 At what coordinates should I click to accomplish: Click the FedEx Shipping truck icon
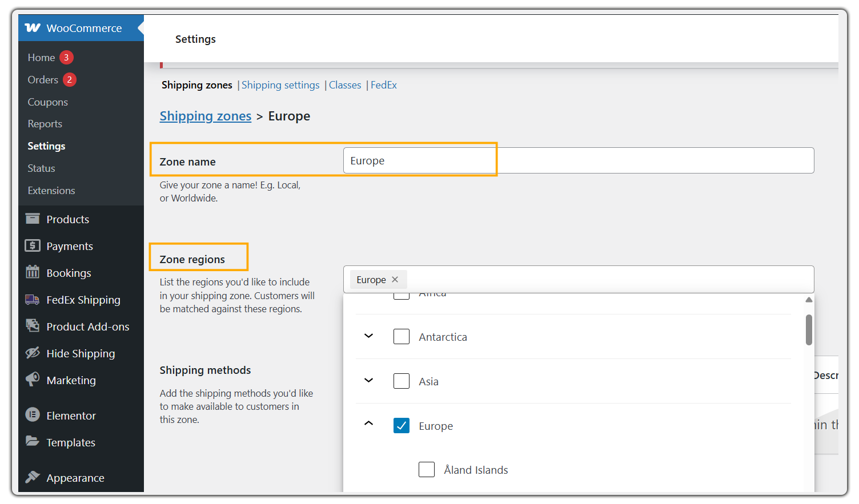point(33,300)
